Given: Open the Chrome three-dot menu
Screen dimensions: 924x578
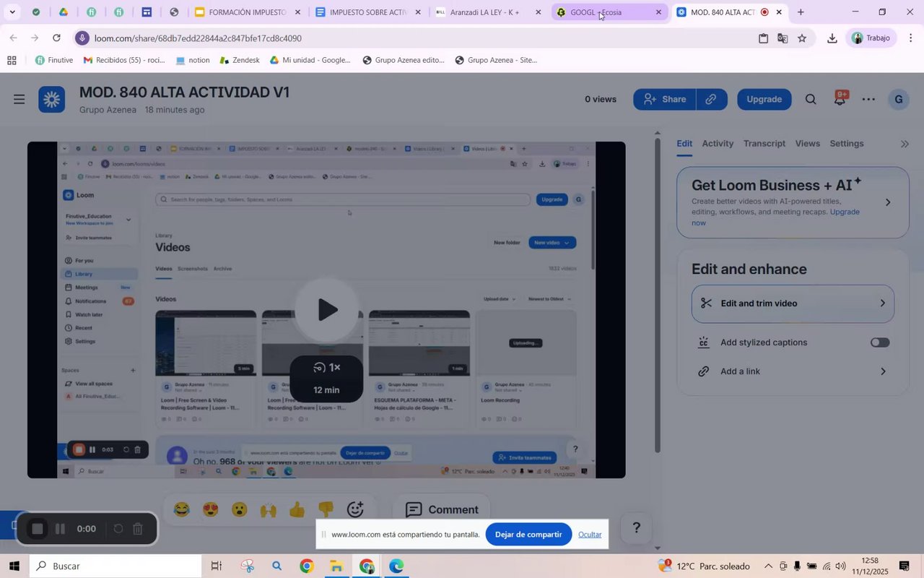Looking at the screenshot, I should point(911,38).
